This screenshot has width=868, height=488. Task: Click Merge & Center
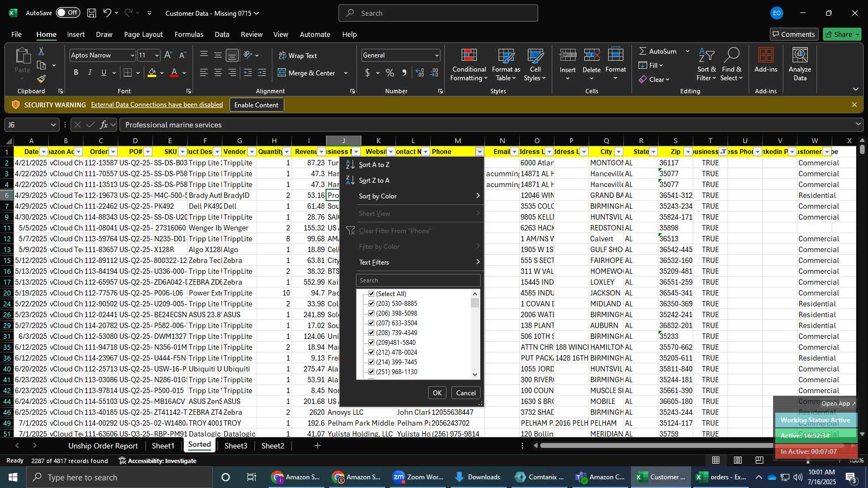[x=307, y=73]
